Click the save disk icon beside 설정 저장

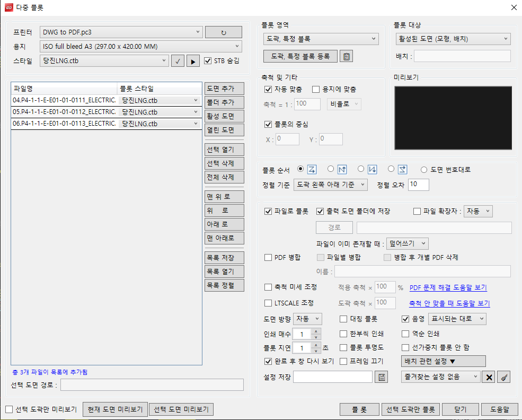(382, 377)
